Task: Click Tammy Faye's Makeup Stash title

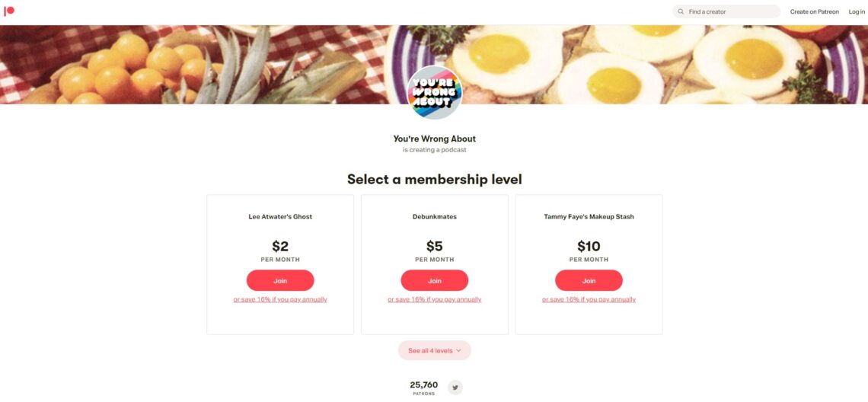Action: point(589,217)
